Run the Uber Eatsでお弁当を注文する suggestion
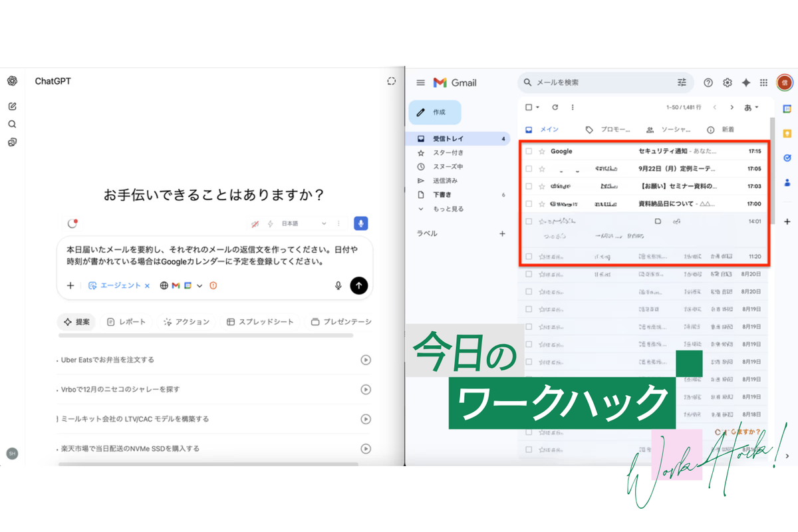 pos(365,360)
